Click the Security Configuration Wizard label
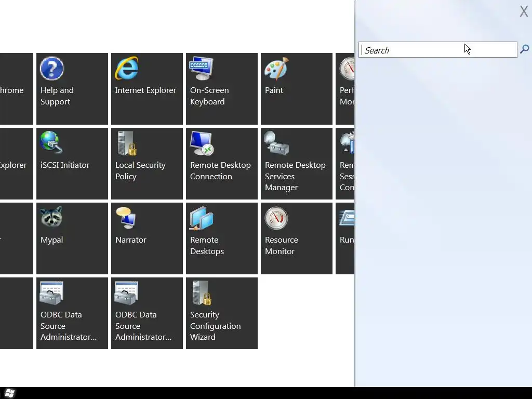 [215, 326]
